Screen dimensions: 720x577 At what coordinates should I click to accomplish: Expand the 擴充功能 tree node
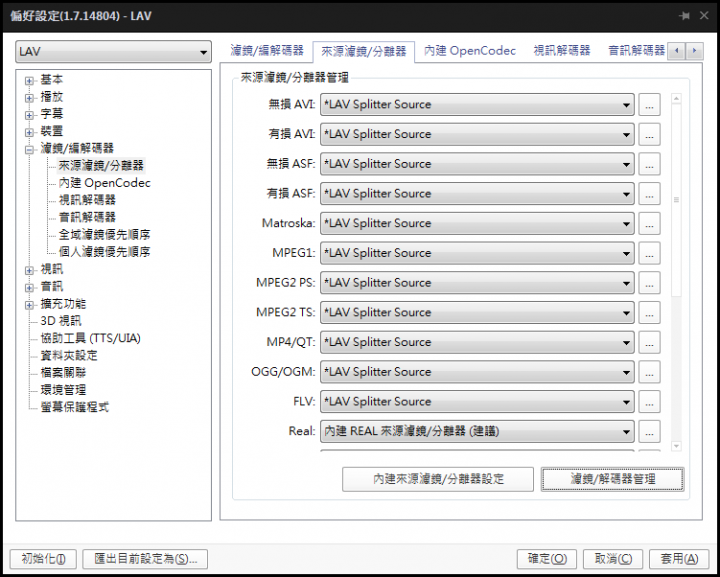29,304
